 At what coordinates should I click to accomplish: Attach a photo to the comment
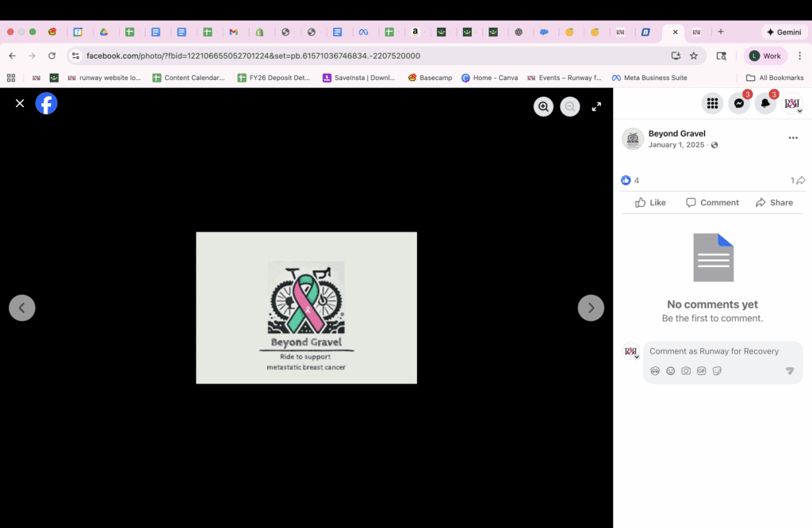686,371
